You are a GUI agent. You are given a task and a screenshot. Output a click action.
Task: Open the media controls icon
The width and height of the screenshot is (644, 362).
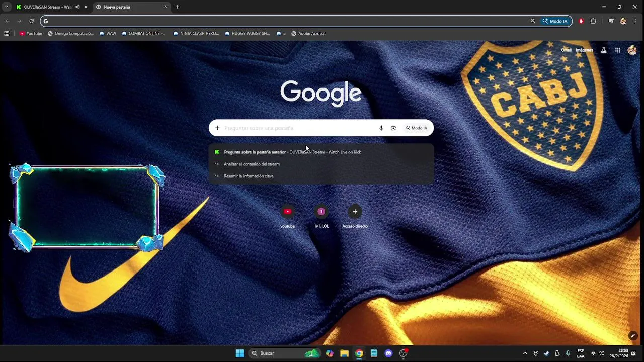click(x=611, y=21)
